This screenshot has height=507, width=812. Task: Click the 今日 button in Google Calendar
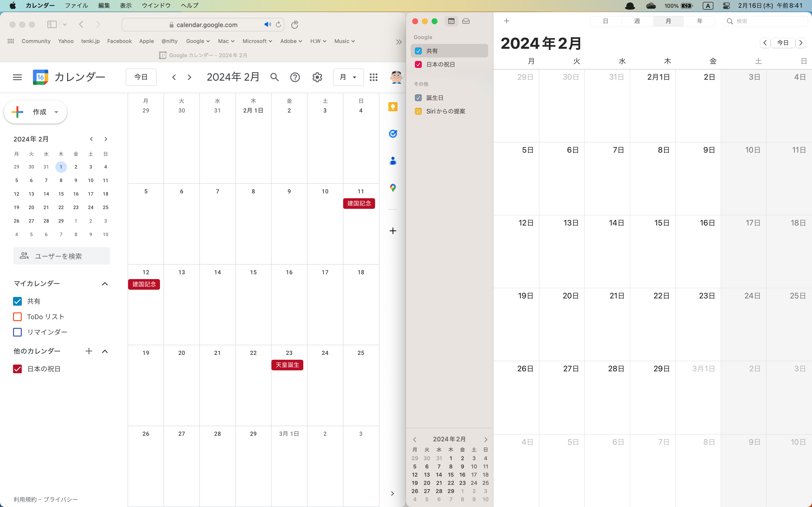click(141, 77)
